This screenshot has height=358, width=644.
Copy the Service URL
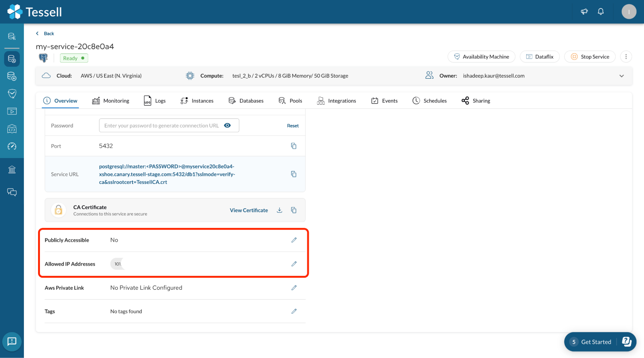tap(293, 174)
